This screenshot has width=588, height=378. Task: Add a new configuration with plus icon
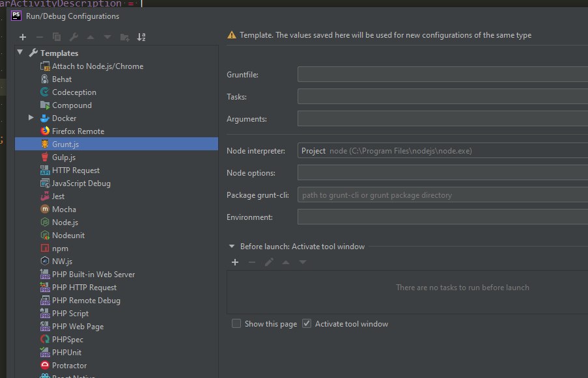tap(23, 37)
